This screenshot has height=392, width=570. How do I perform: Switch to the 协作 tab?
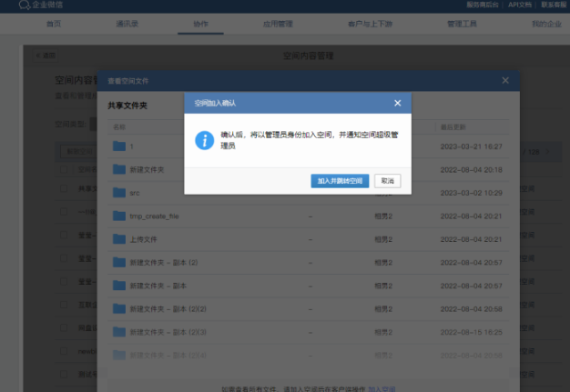pos(201,24)
